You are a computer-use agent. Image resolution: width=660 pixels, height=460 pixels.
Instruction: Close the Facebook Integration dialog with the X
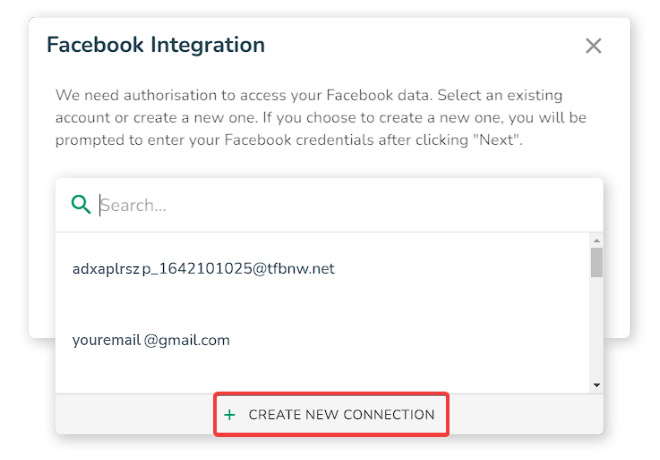(x=593, y=45)
